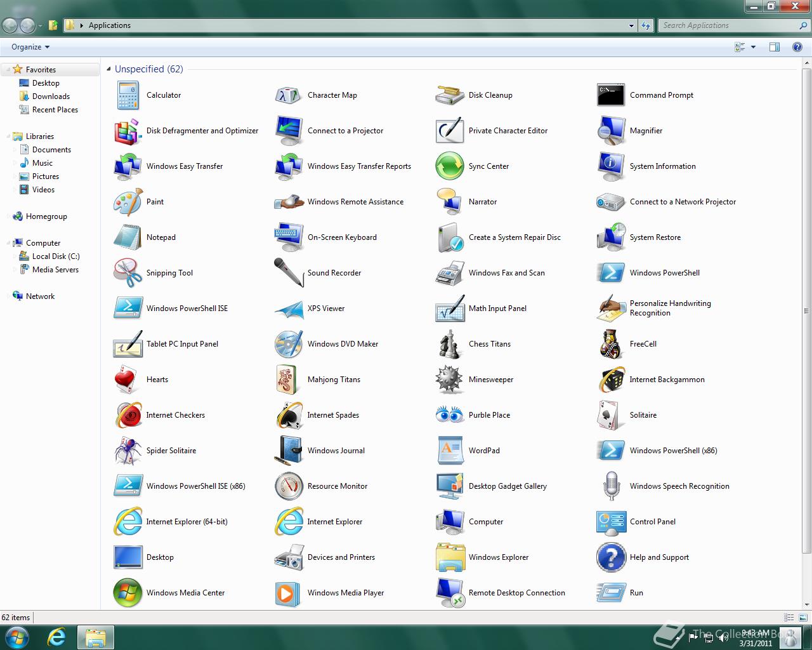This screenshot has height=650, width=812.
Task: Select the Disk Cleanup icon
Action: pos(450,95)
